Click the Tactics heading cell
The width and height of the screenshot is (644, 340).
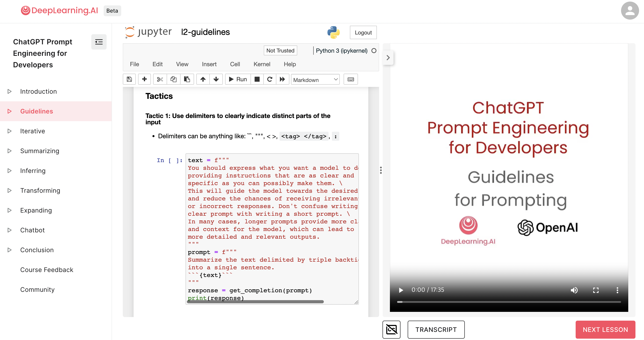click(159, 96)
